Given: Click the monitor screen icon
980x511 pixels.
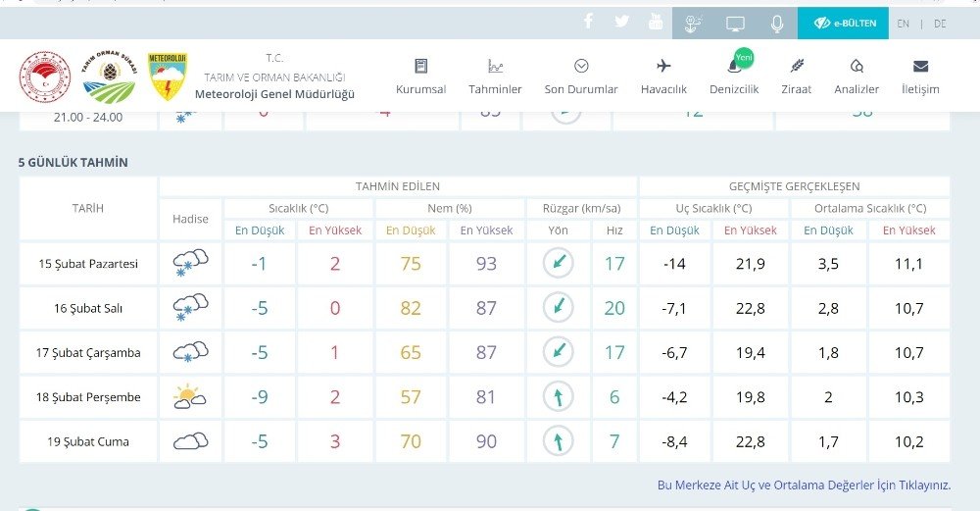Looking at the screenshot, I should coord(735,23).
